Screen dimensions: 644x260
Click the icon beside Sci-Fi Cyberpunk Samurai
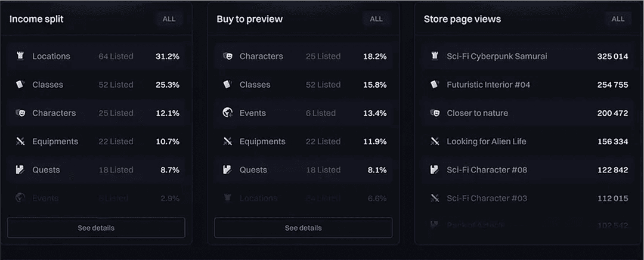435,56
